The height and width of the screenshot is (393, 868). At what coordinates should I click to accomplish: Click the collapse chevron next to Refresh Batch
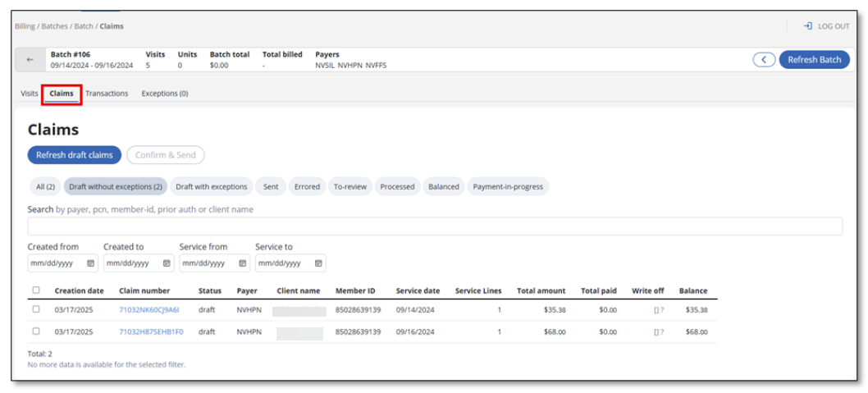[x=763, y=60]
